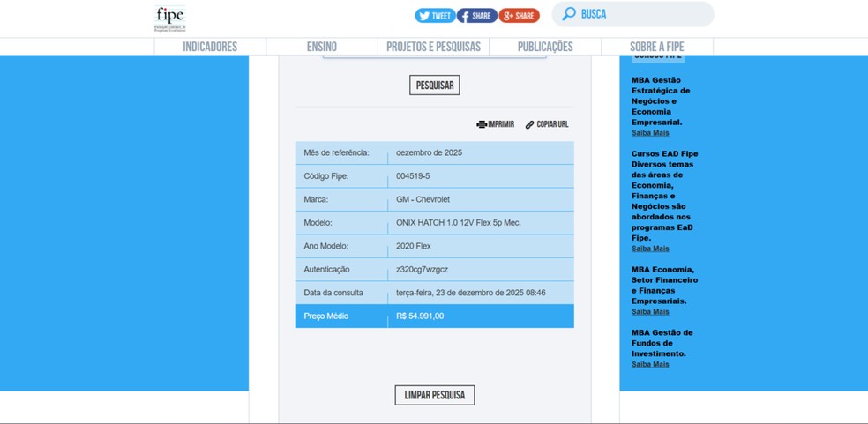This screenshot has width=868, height=424.
Task: Open the Publicações menu
Action: click(x=545, y=47)
